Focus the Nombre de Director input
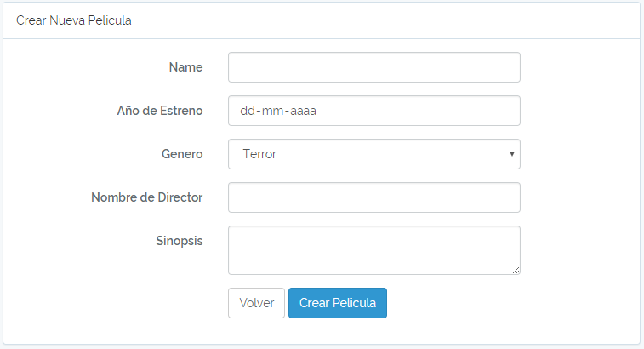This screenshot has width=644, height=349. 374,197
